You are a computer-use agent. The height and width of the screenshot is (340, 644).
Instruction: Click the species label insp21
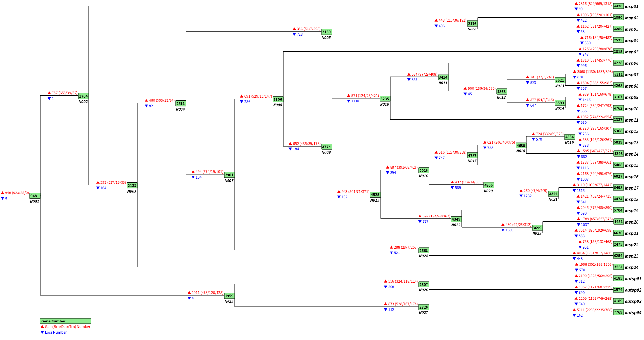click(x=632, y=233)
